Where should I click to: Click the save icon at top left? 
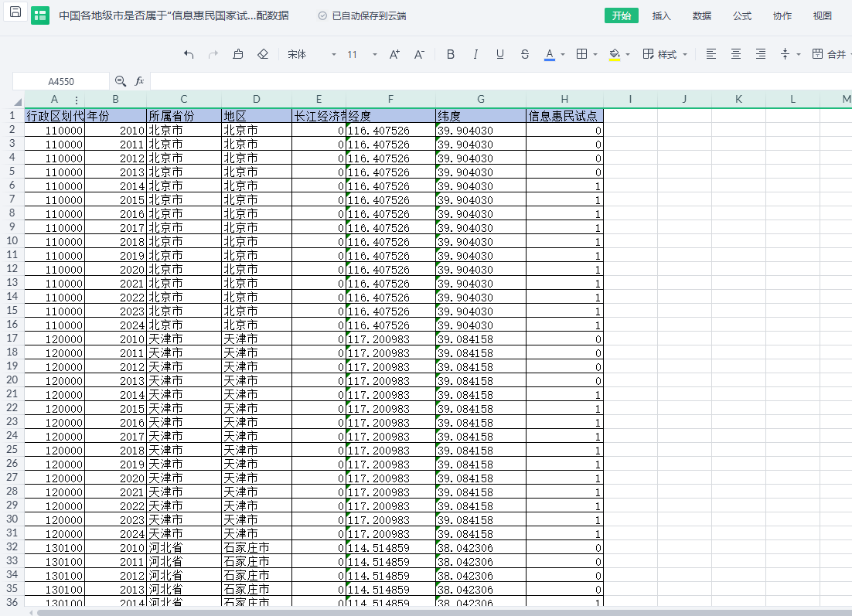(15, 15)
